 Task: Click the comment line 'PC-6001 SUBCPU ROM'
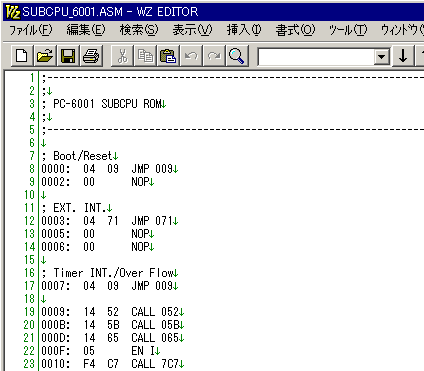coord(107,104)
